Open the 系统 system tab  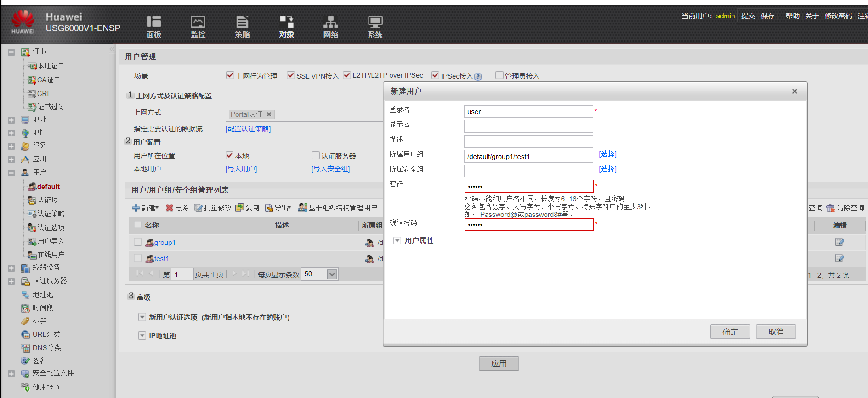pos(375,27)
